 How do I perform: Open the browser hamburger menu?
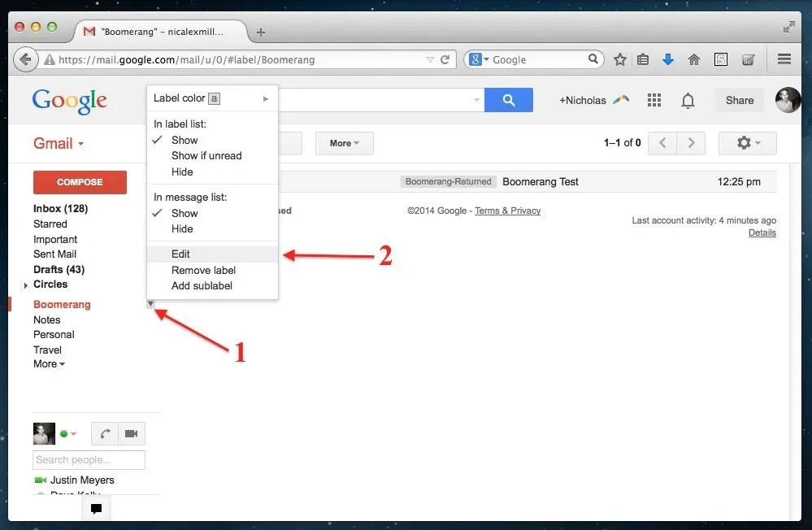(x=784, y=59)
